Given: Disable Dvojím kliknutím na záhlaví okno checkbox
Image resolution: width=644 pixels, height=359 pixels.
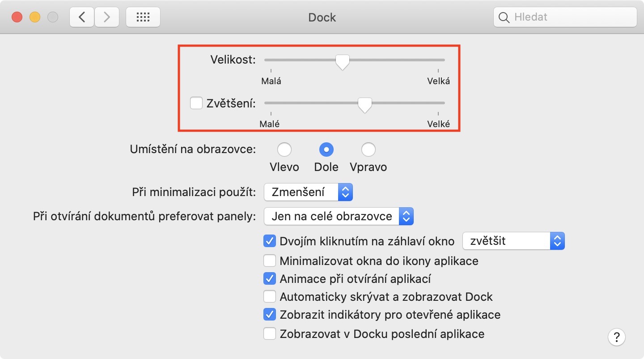Looking at the screenshot, I should click(269, 241).
